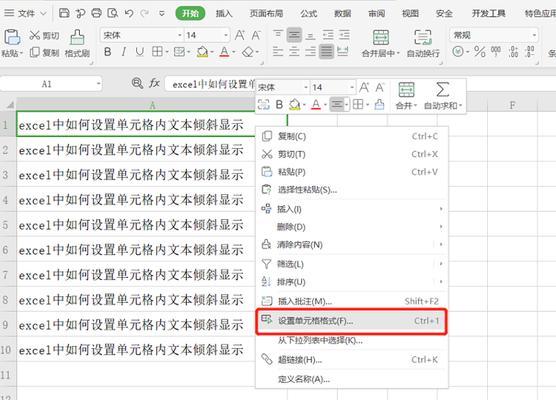Open mini toolbar font name 宋体 dropdown
Image resolution: width=556 pixels, height=400 pixels.
click(x=306, y=87)
